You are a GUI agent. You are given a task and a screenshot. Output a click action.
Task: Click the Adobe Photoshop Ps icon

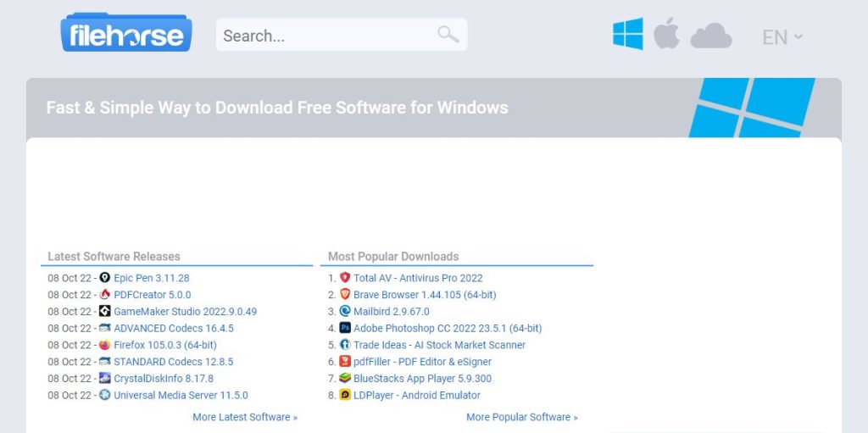pos(345,328)
